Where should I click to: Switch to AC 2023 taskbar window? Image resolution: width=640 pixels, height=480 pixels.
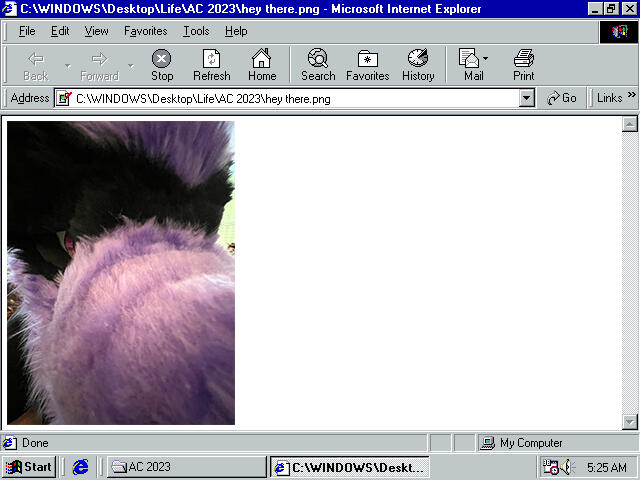tap(186, 467)
